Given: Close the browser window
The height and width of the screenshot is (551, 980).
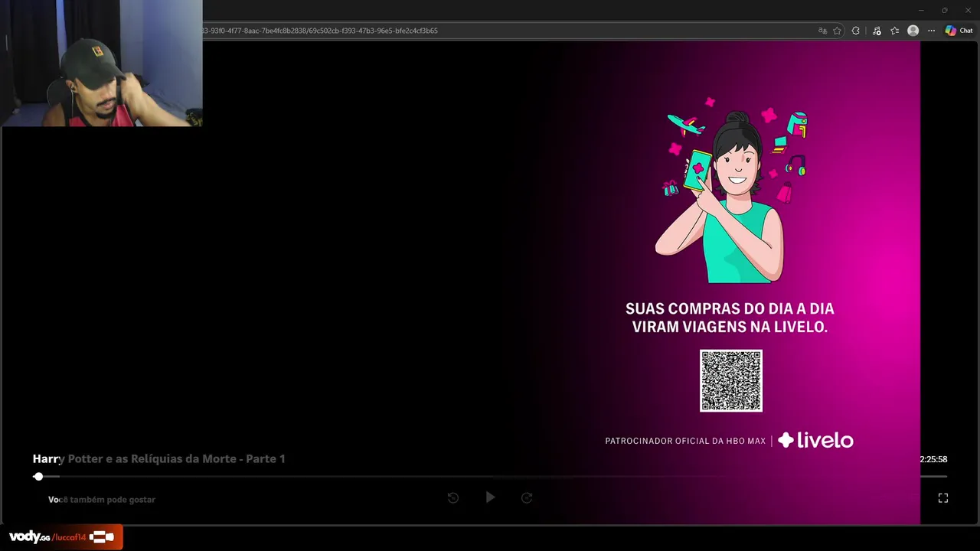Looking at the screenshot, I should tap(968, 10).
